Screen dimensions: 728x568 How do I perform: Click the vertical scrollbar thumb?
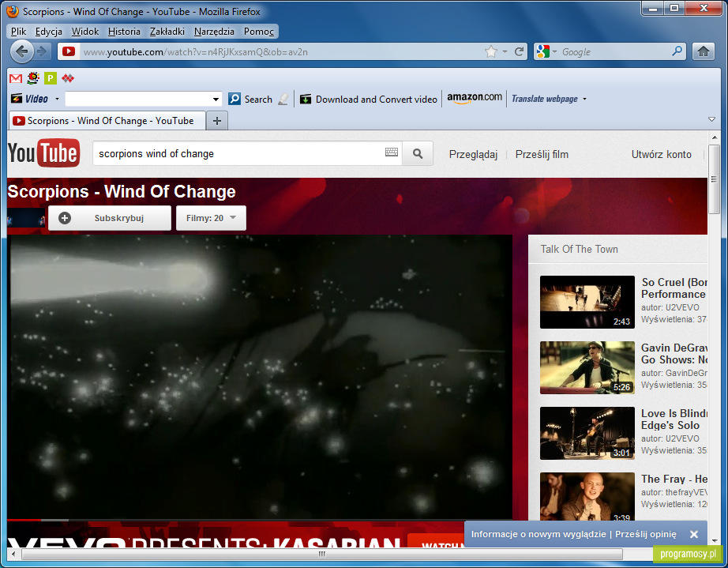coord(714,179)
